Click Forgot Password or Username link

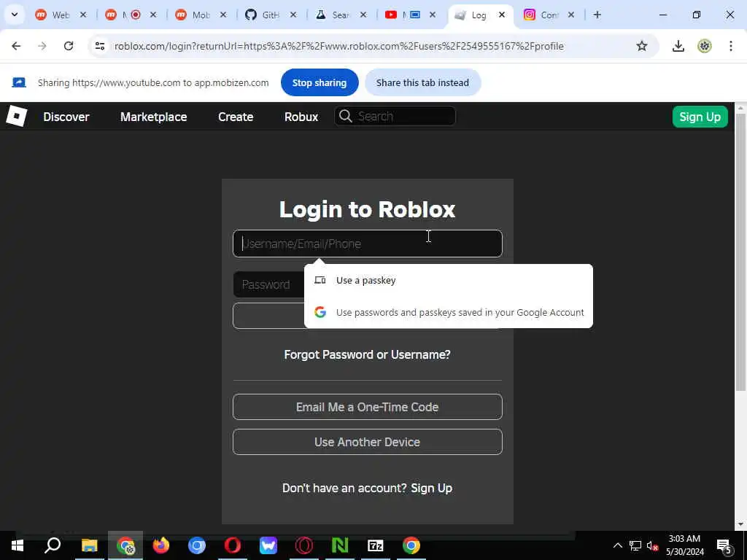point(367,355)
